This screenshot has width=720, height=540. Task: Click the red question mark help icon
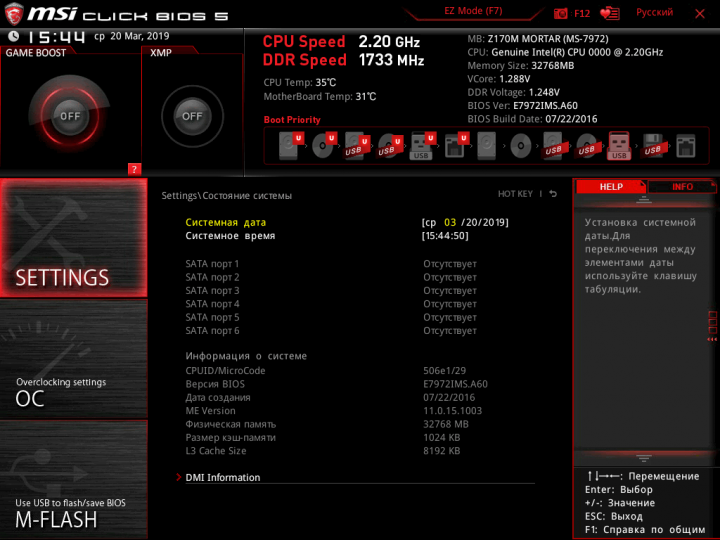(x=134, y=169)
